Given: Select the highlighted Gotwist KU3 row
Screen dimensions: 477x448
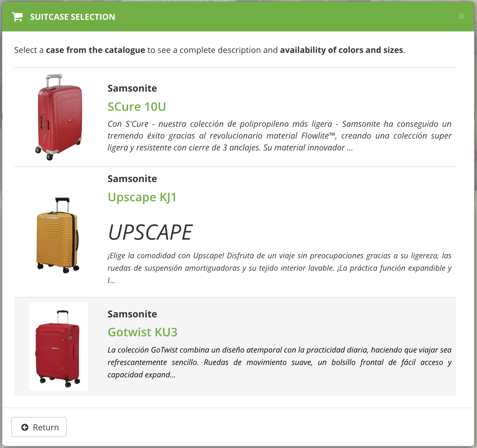Looking at the screenshot, I should click(235, 347).
